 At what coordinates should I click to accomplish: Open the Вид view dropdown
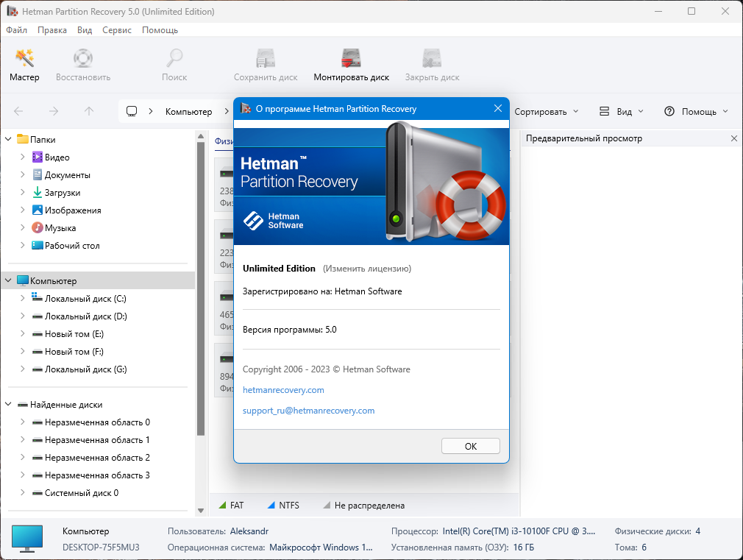621,111
